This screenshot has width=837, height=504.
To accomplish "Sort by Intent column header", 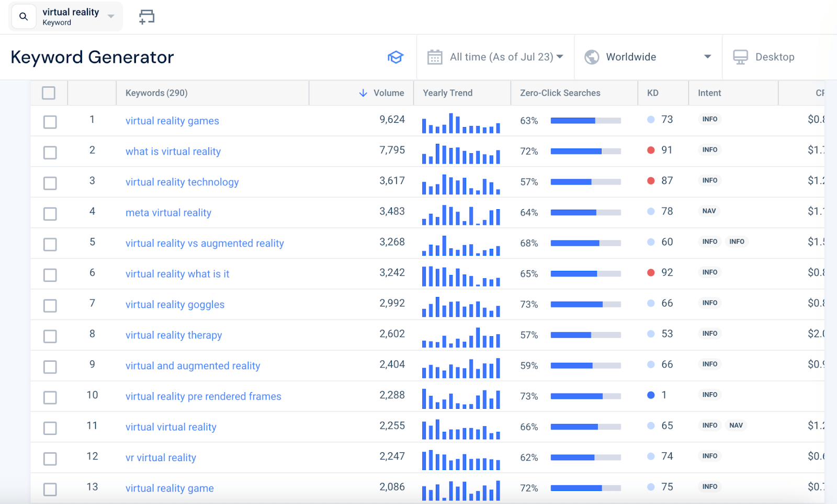I will coord(709,93).
